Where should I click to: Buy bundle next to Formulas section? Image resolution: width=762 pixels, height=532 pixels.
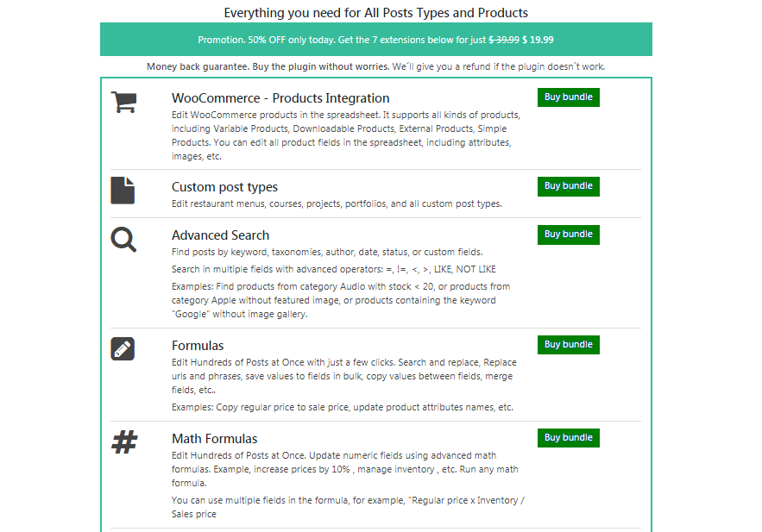(x=569, y=345)
